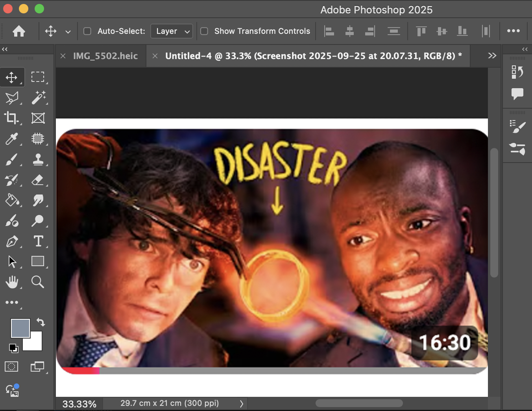
Task: Choose the Eyedropper tool
Action: (12, 139)
